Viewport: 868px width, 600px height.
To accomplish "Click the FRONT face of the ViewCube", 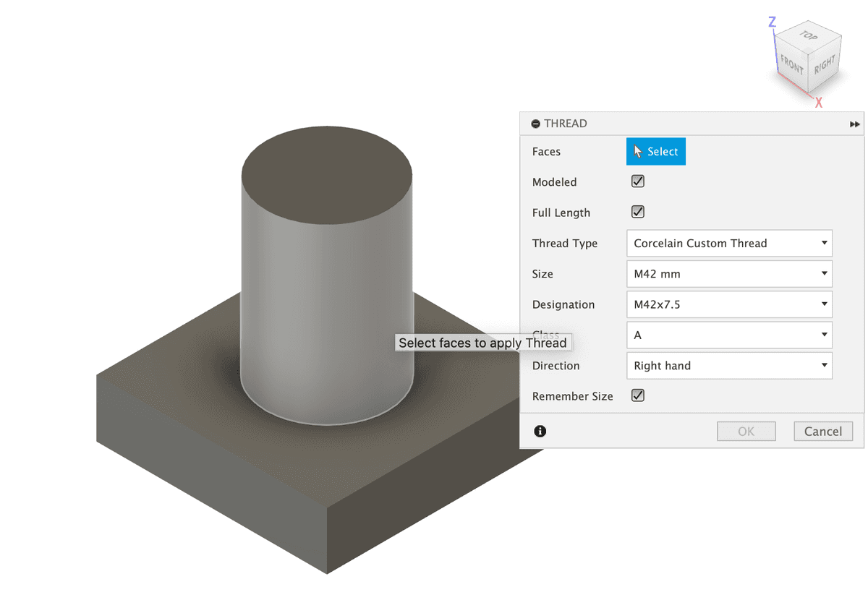I will 792,67.
